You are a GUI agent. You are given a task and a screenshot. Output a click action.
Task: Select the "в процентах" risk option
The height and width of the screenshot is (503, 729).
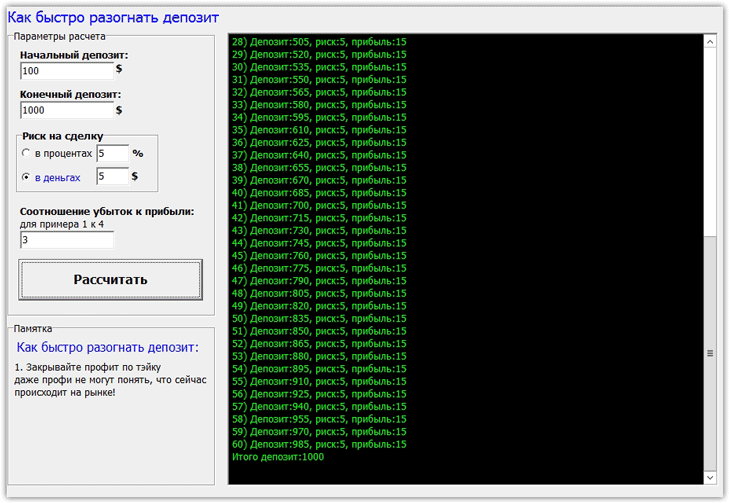click(x=26, y=154)
